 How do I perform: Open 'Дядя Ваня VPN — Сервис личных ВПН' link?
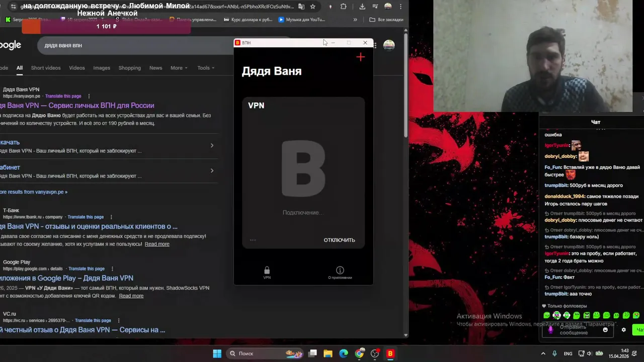click(x=77, y=106)
